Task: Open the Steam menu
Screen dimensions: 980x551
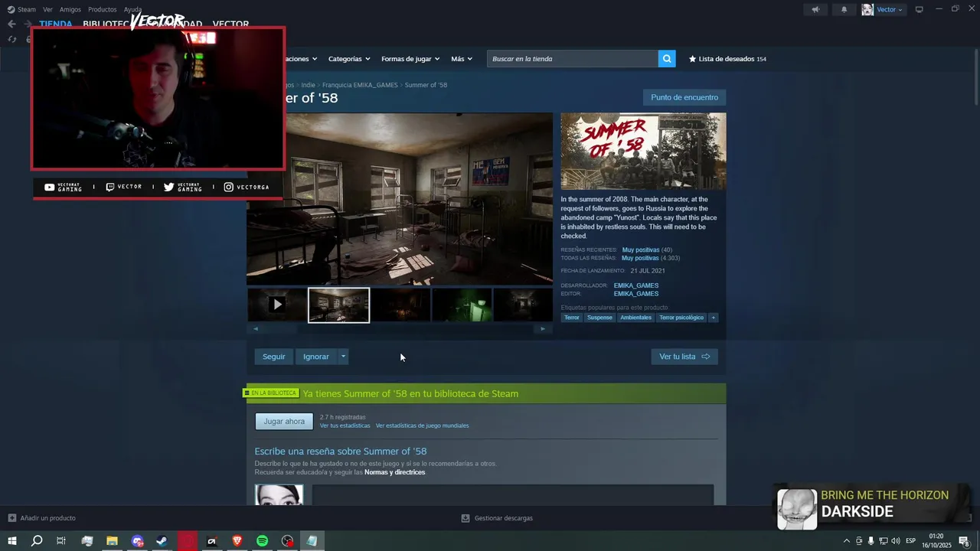Action: [x=22, y=10]
